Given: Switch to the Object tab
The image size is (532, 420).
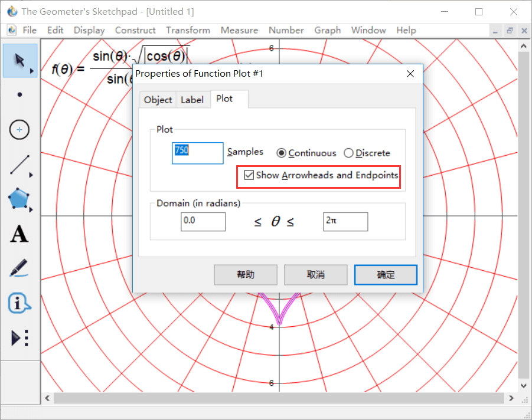Looking at the screenshot, I should [x=158, y=100].
